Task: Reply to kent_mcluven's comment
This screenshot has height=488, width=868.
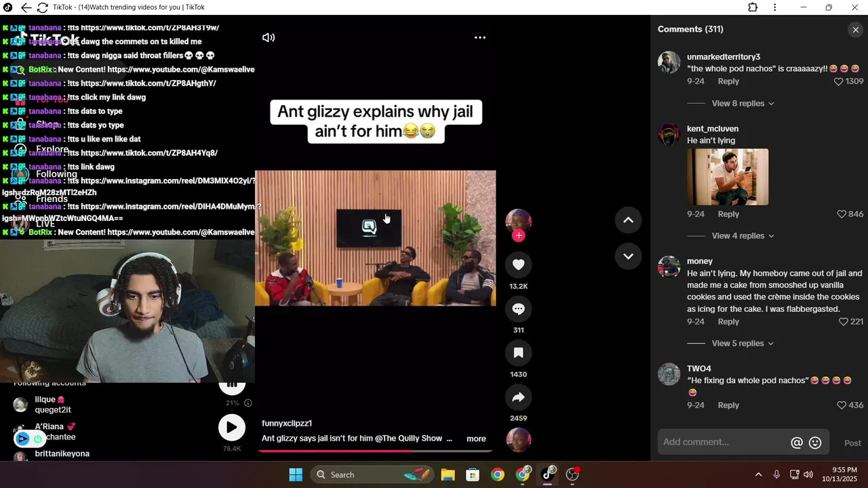Action: click(728, 214)
